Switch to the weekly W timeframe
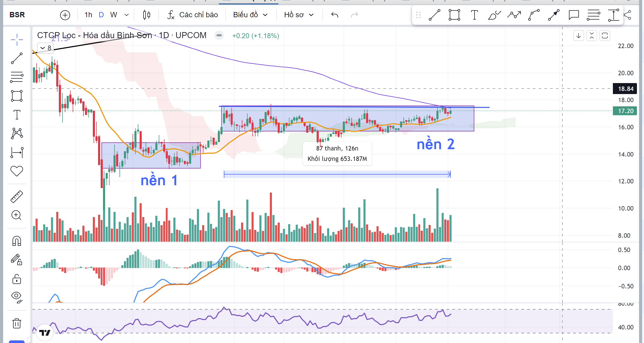Image resolution: width=644 pixels, height=343 pixels. pos(113,15)
